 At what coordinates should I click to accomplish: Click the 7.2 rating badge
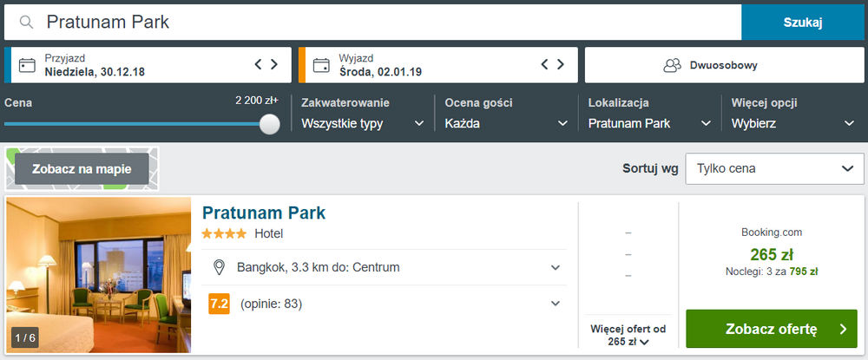click(x=219, y=304)
